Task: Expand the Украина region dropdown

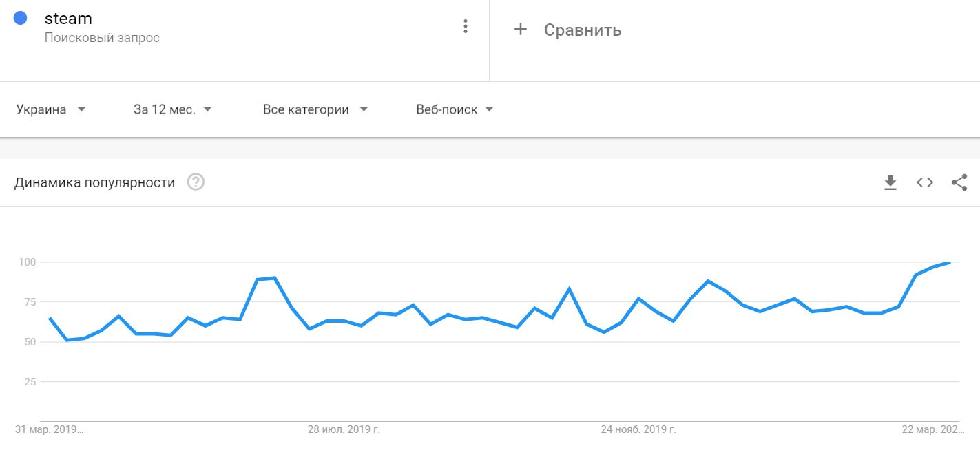Action: [52, 109]
